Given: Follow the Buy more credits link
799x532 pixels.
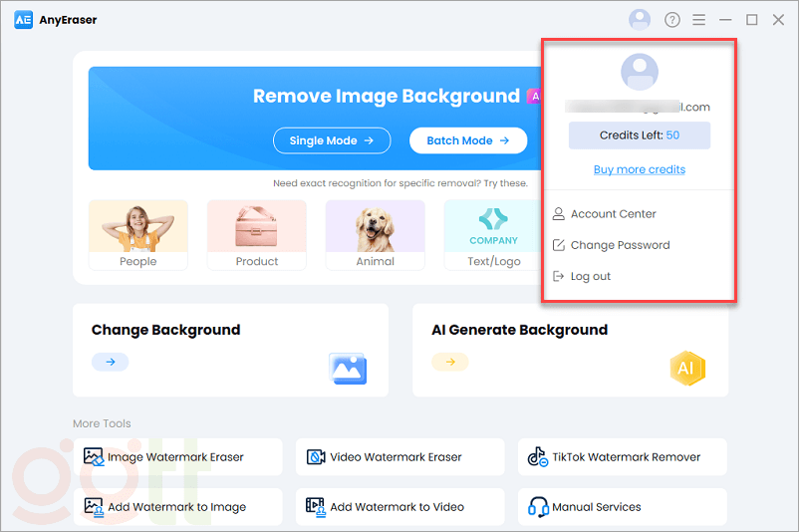Looking at the screenshot, I should tap(640, 169).
